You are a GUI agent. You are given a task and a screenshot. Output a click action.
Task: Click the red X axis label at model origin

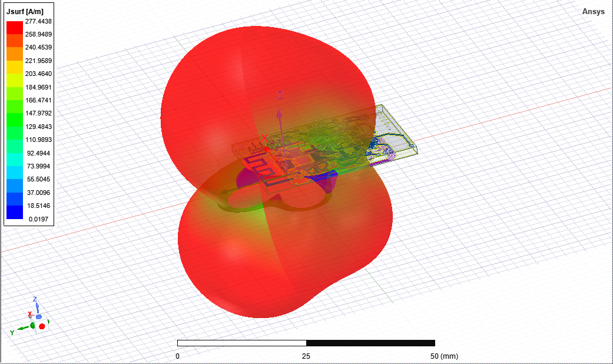(264, 137)
